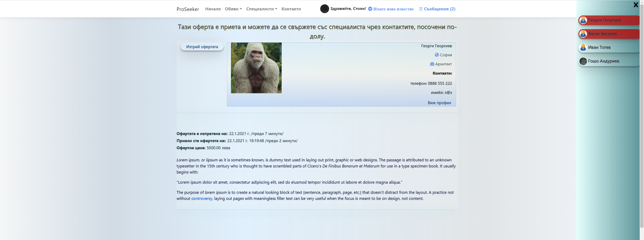Open the Начало navigation item
Viewport: 644px width, 240px height.
tap(213, 9)
